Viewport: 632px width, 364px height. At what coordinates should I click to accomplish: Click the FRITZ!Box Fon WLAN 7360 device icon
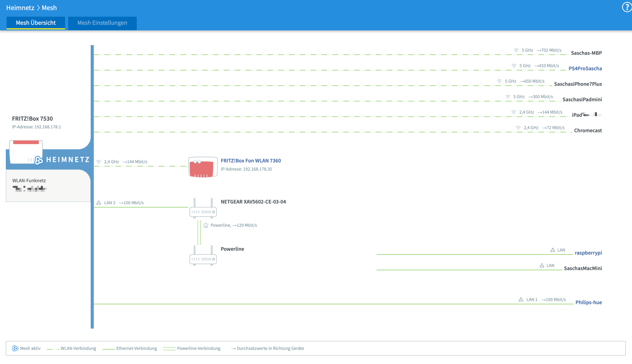(x=203, y=167)
